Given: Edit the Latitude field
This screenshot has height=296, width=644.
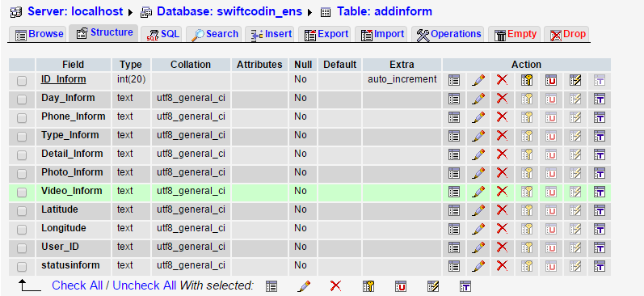Looking at the screenshot, I should click(478, 210).
